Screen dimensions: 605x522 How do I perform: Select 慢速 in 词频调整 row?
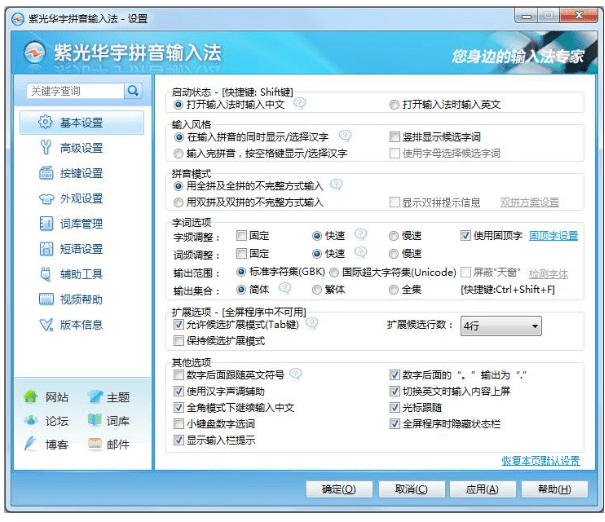click(x=393, y=254)
